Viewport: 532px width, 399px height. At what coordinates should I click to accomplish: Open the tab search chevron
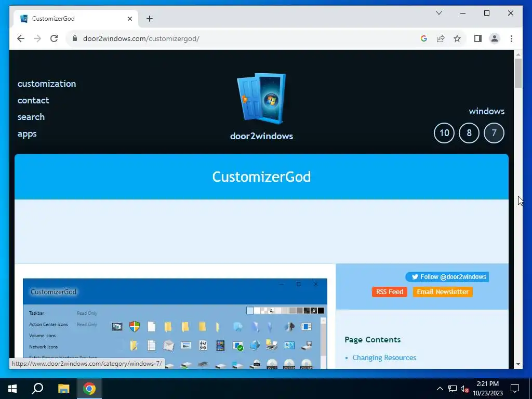click(x=438, y=13)
